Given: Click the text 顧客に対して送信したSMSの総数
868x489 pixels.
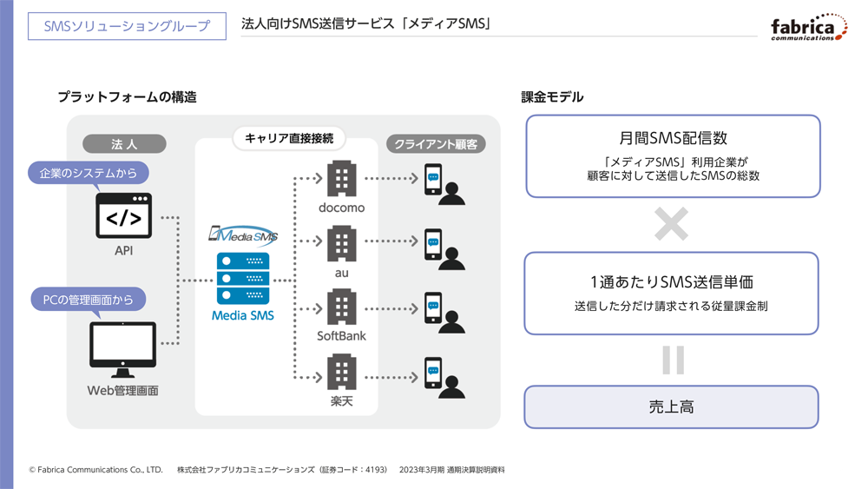Looking at the screenshot, I should pos(674,175).
